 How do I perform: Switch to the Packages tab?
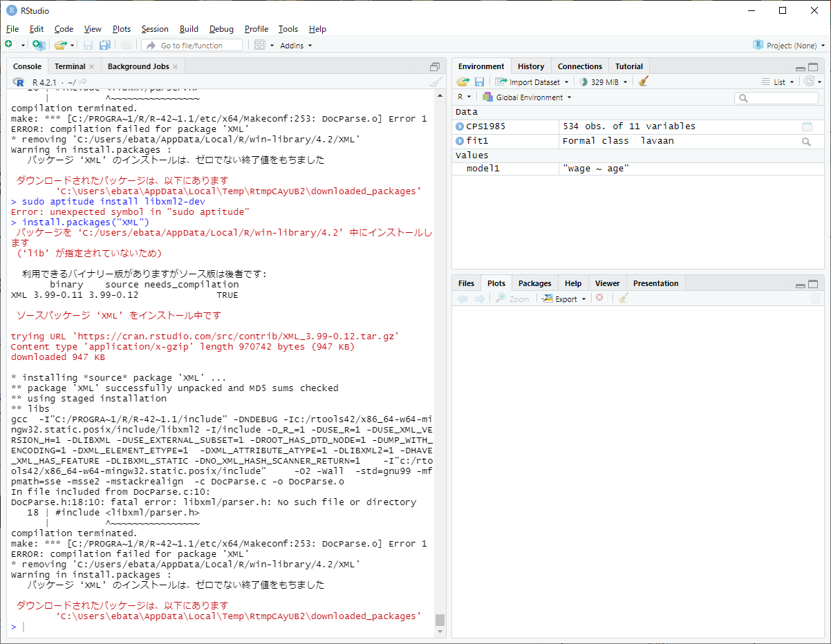[534, 283]
